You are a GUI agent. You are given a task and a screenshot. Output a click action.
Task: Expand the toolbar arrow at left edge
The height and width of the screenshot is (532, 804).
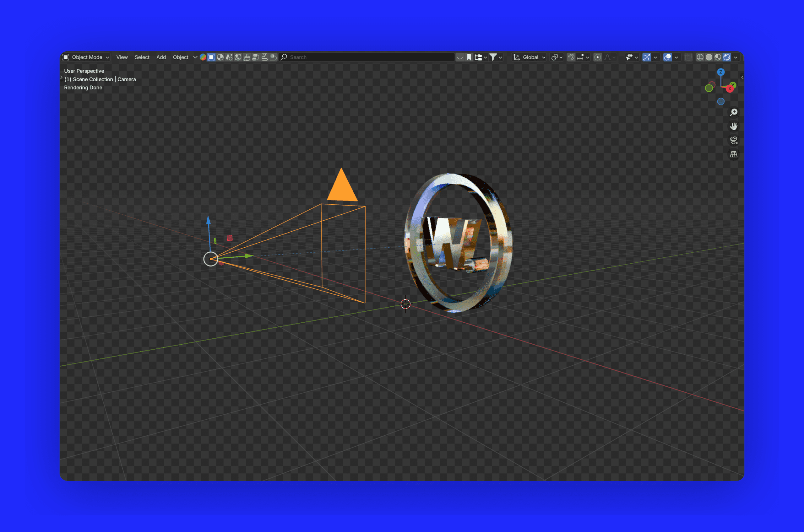click(x=62, y=77)
